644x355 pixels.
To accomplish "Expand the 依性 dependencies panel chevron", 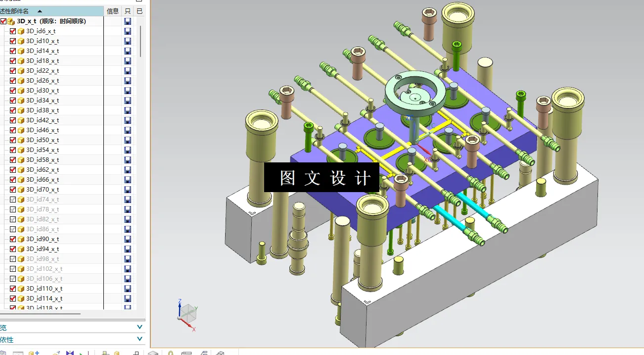I will [139, 339].
